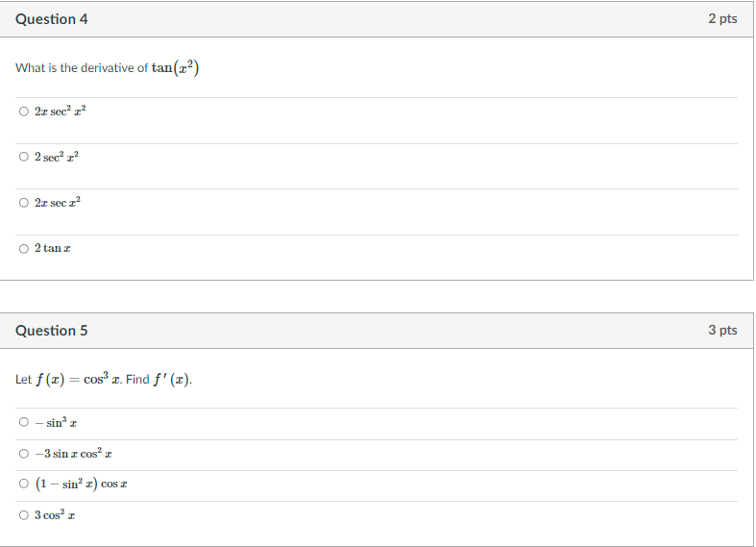Mark the (1 − sin² x) cos x radio button
The image size is (756, 547).
click(x=24, y=484)
